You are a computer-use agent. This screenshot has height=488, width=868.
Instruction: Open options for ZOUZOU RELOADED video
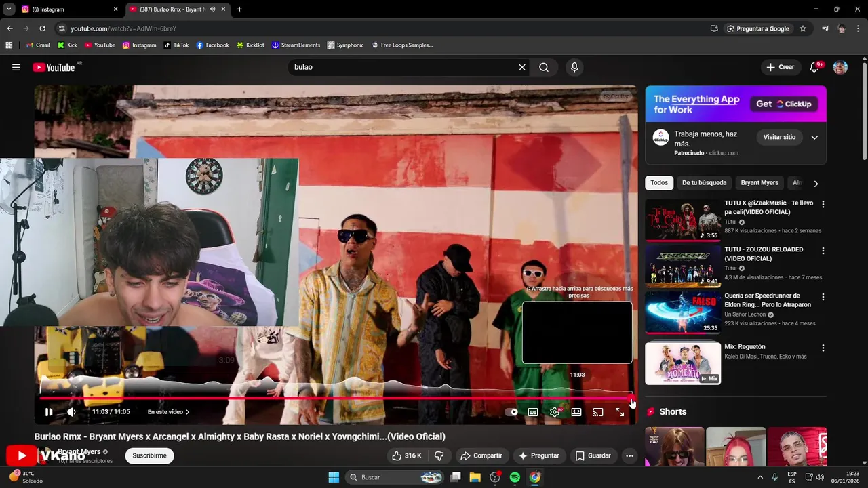[823, 251]
